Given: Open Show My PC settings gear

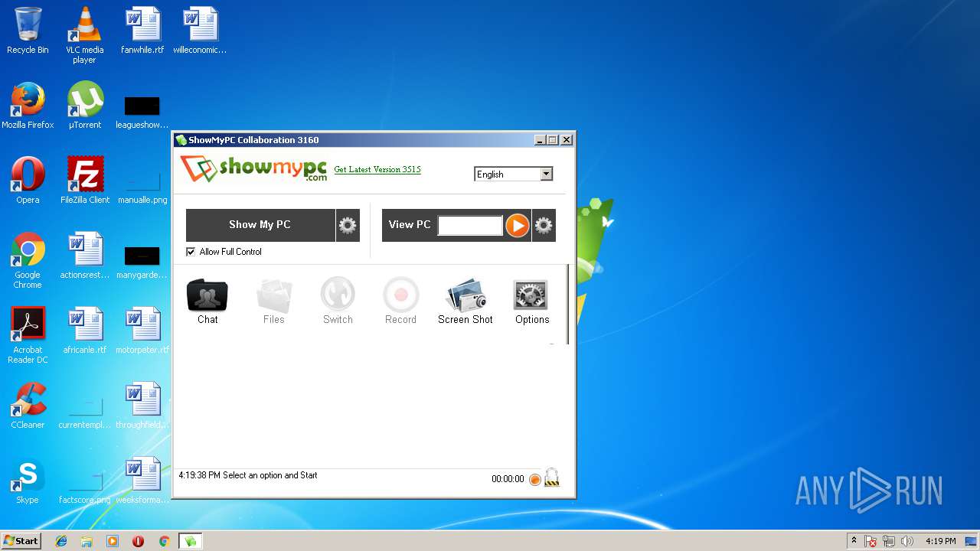Looking at the screenshot, I should pyautogui.click(x=348, y=225).
